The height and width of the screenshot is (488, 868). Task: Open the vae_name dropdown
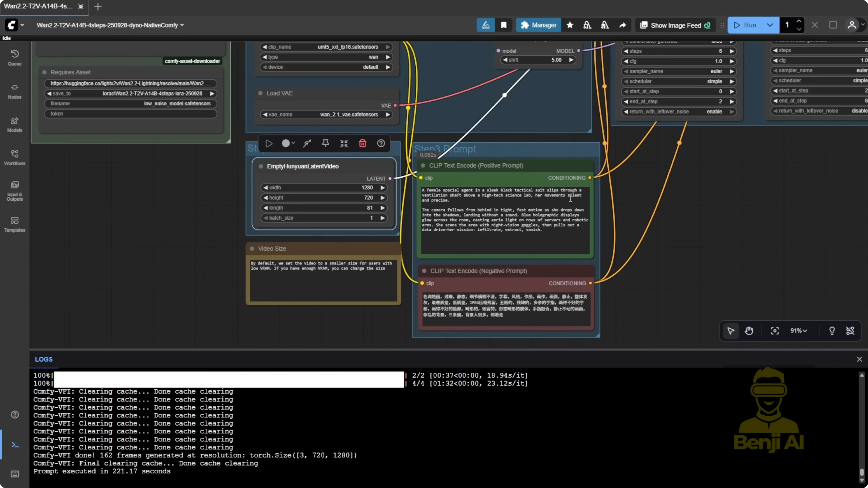(326, 115)
